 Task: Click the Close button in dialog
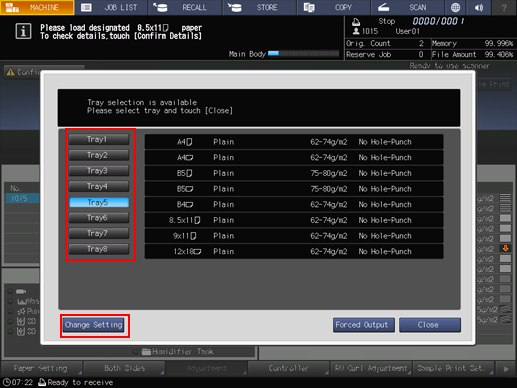tap(430, 325)
